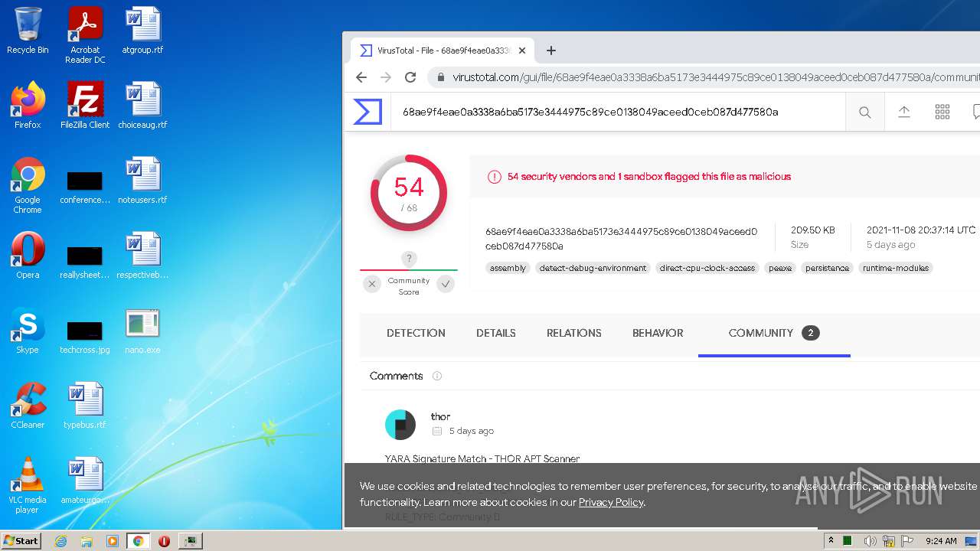Image resolution: width=980 pixels, height=551 pixels.
Task: Switch to the DETECTION tab
Action: point(416,333)
